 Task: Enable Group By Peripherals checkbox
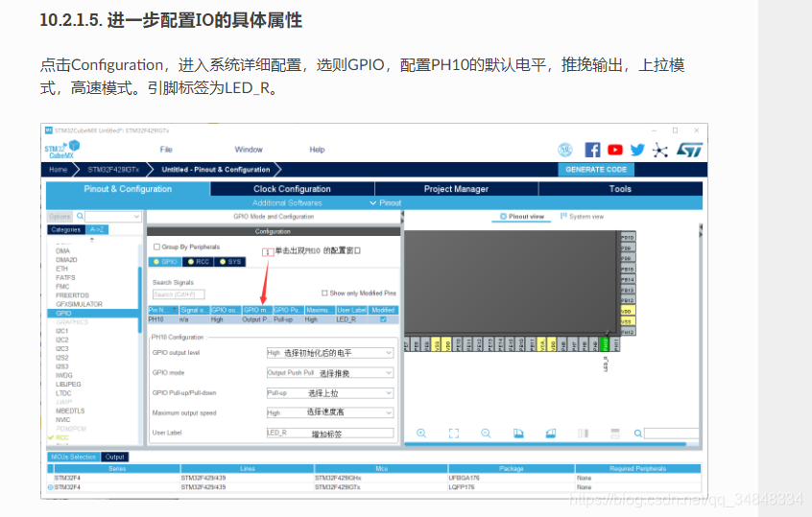coord(156,247)
